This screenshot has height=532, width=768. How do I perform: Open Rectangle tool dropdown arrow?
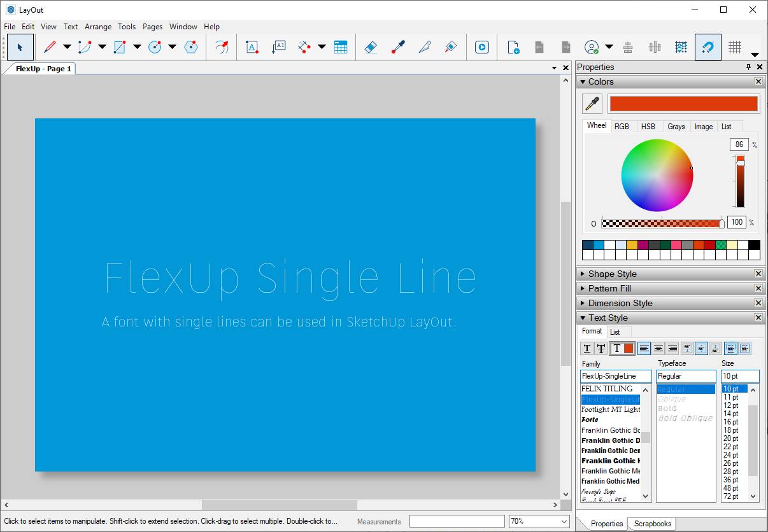[x=137, y=47]
